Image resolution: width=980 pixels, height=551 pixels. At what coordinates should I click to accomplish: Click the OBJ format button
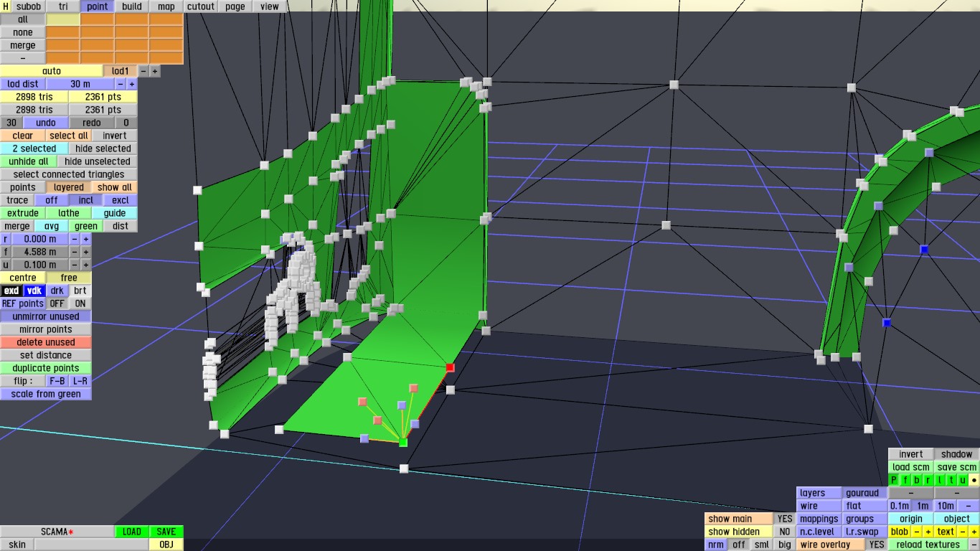point(166,545)
